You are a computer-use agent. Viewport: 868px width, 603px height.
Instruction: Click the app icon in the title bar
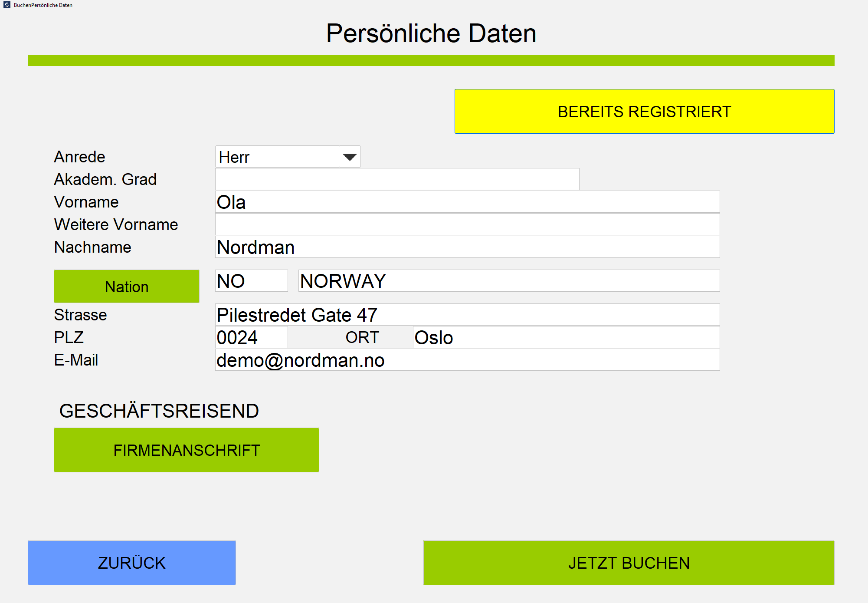tap(7, 5)
